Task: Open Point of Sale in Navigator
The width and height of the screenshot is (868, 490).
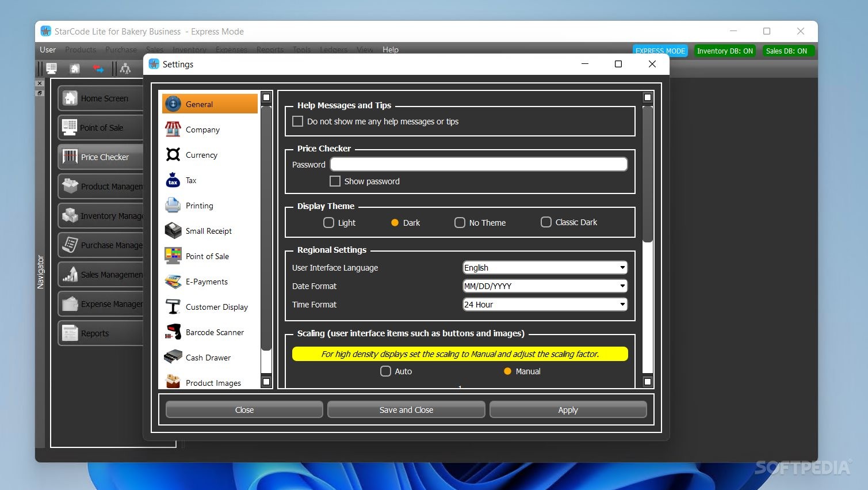Action: pyautogui.click(x=101, y=128)
